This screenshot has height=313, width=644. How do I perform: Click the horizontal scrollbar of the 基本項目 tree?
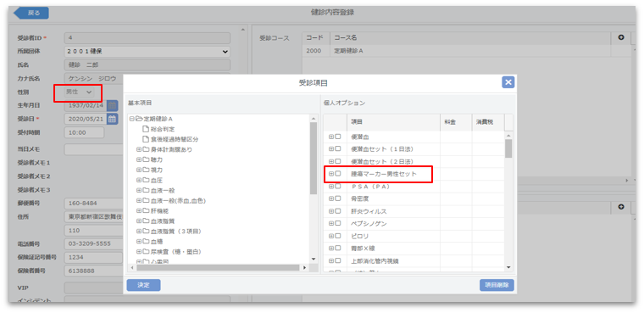click(218, 267)
